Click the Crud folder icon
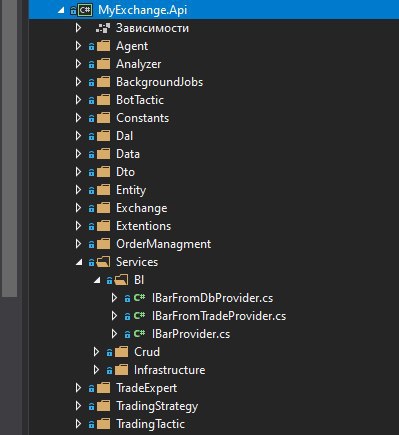399x435 pixels. tap(121, 352)
